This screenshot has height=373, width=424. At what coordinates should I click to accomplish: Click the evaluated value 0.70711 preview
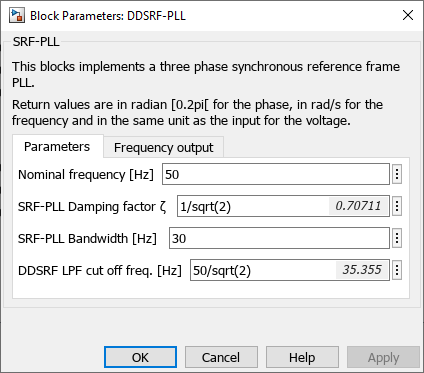358,206
